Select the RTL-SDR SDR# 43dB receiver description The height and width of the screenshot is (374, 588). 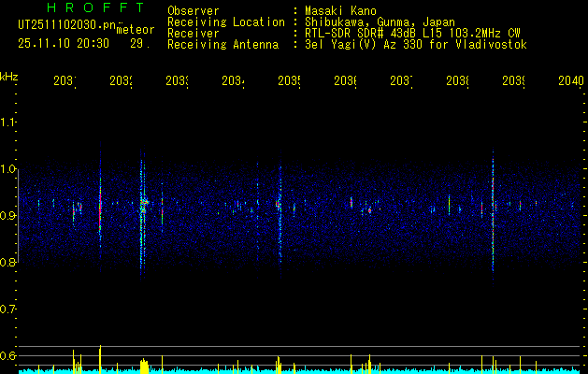coord(412,34)
